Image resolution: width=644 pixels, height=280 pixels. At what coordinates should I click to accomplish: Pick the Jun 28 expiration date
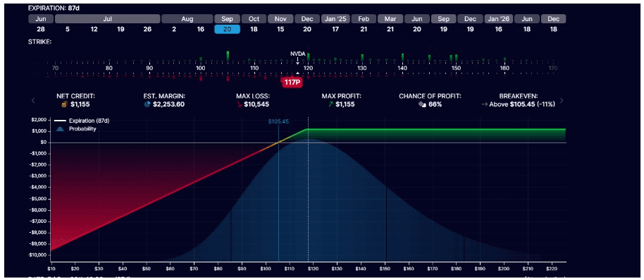pyautogui.click(x=41, y=29)
